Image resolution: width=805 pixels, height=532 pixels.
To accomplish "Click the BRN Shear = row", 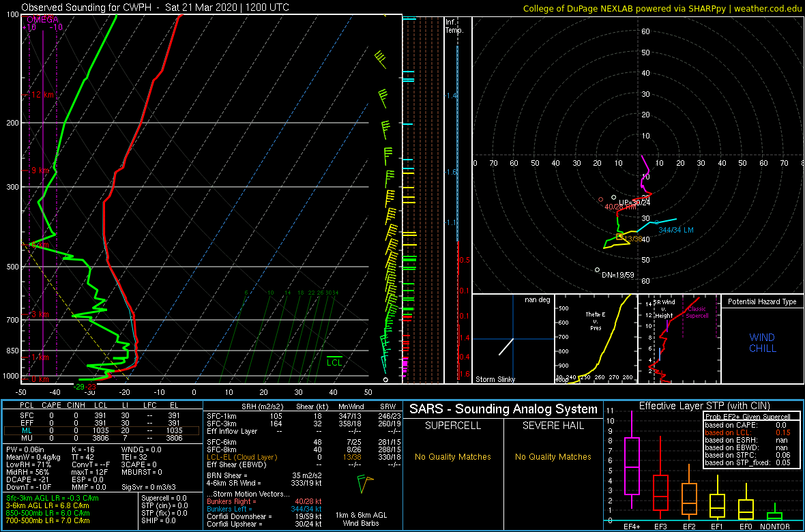I will pos(265,475).
